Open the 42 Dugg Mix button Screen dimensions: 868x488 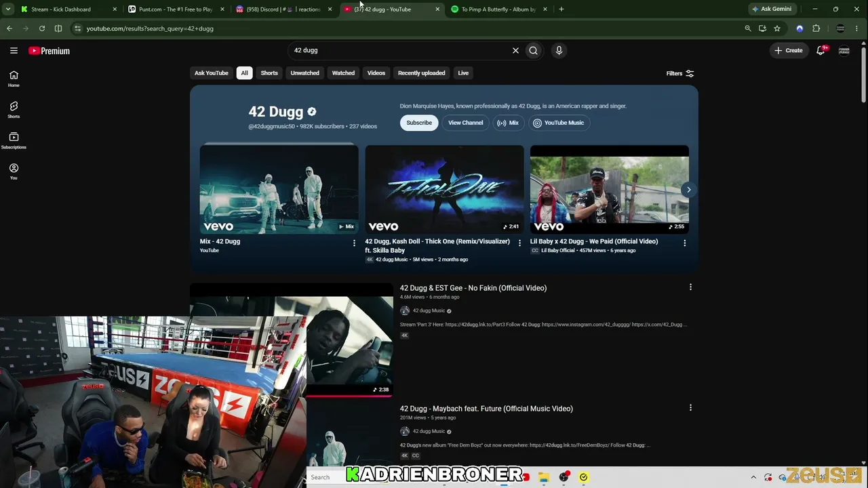click(508, 123)
